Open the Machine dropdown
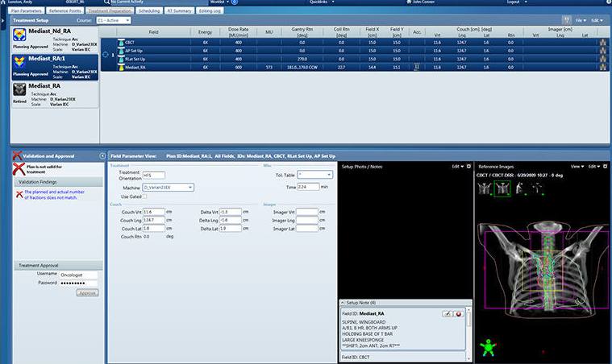 (x=168, y=188)
